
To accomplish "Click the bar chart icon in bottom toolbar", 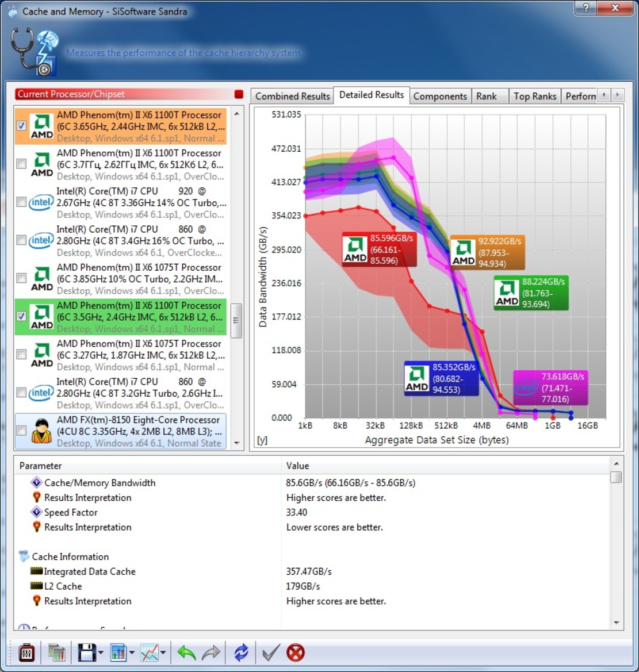I will point(118,652).
